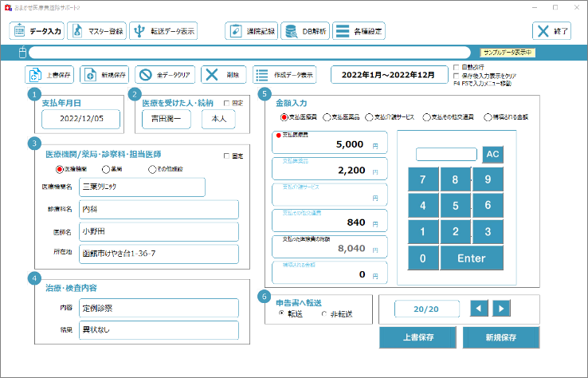Go to the next record arrow
This screenshot has width=588, height=378.
coord(501,308)
